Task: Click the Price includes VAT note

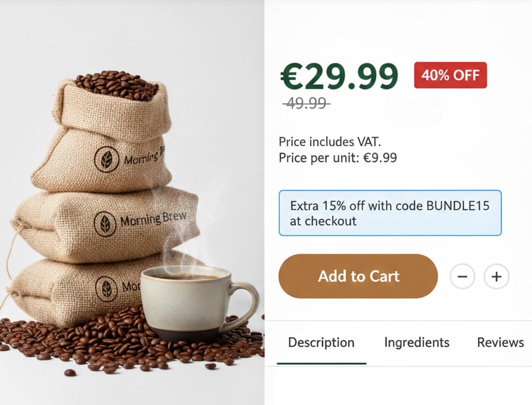Action: coord(330,142)
